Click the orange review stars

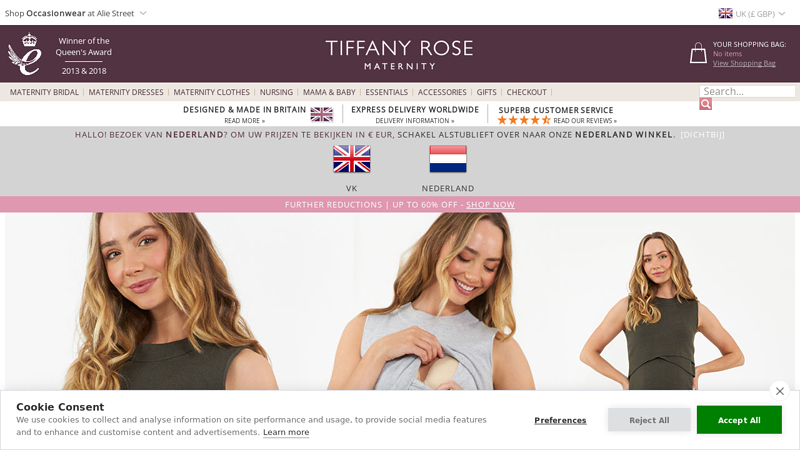click(x=524, y=120)
